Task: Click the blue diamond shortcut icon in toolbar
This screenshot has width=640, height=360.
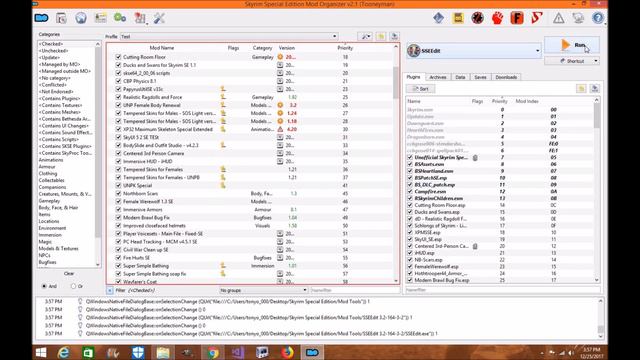Action: pos(438,18)
